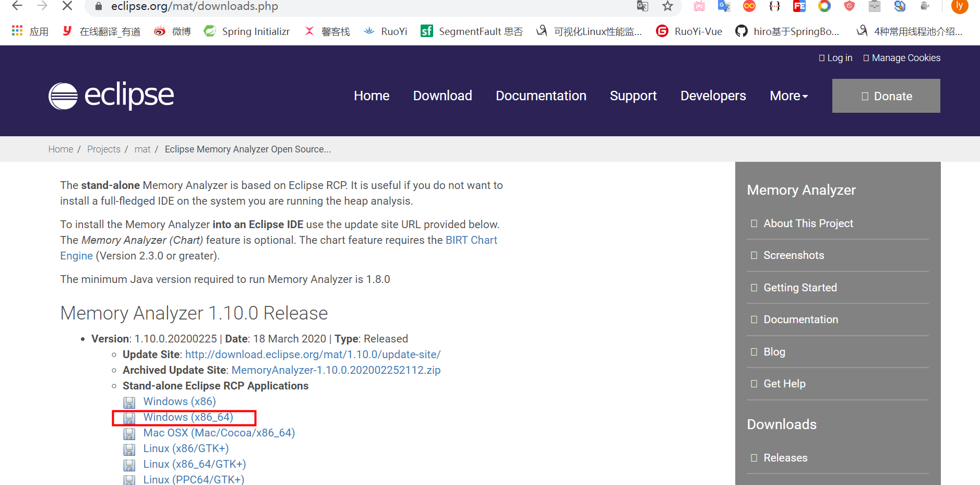This screenshot has width=980, height=485.
Task: Expand the More dropdown menu
Action: point(789,96)
